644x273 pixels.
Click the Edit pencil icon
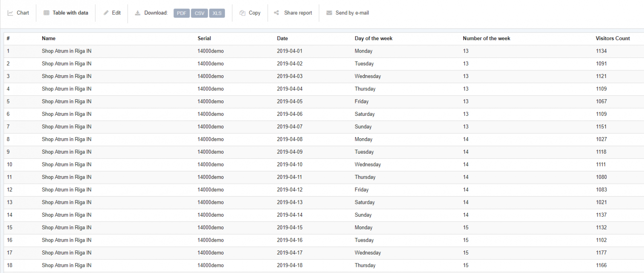106,13
